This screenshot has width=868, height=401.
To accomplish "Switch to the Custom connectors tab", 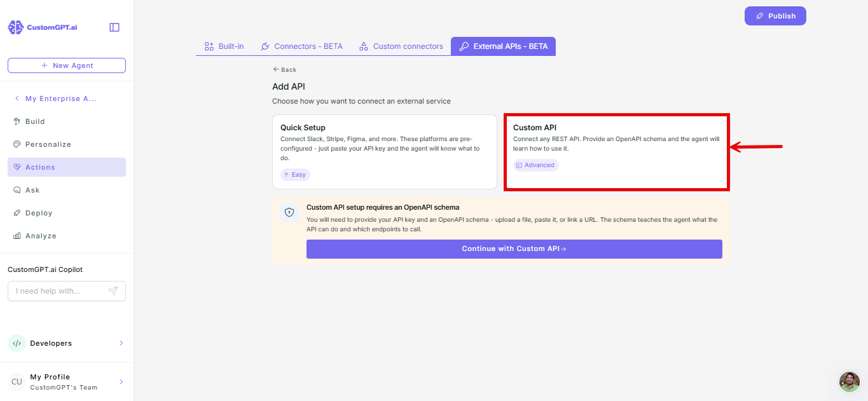I will 401,46.
